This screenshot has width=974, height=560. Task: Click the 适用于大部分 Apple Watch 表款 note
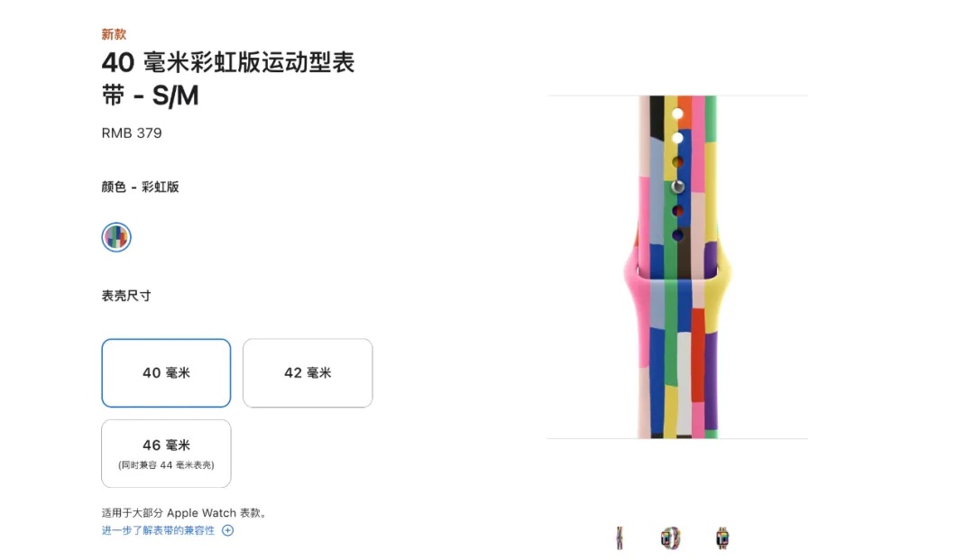click(x=185, y=513)
